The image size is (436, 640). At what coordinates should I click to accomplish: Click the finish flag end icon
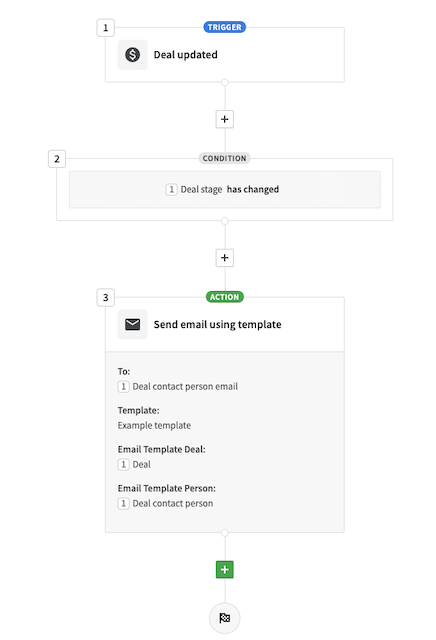(x=225, y=618)
